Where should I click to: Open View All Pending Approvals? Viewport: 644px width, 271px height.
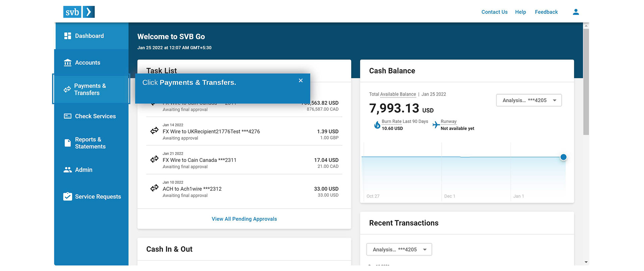[x=244, y=219]
